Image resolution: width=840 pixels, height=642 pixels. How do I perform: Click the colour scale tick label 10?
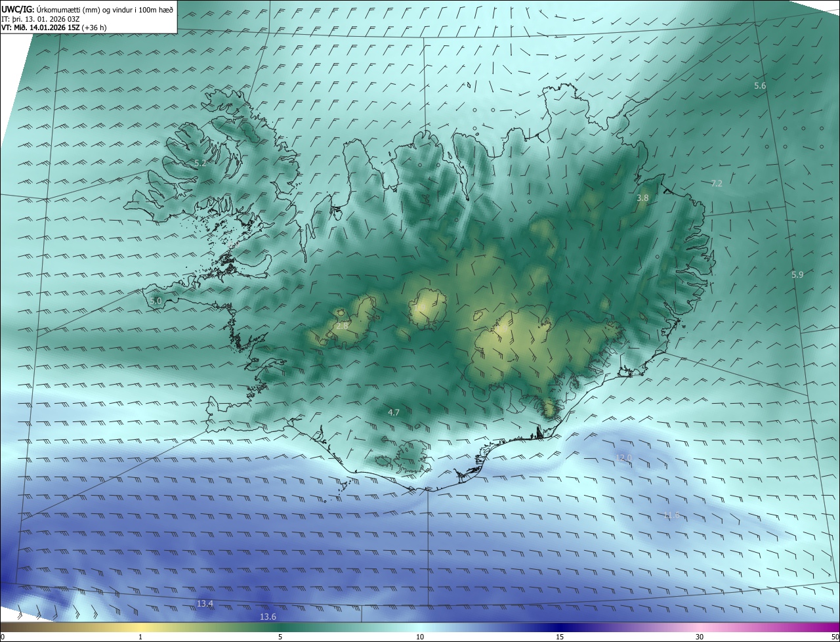click(x=420, y=637)
